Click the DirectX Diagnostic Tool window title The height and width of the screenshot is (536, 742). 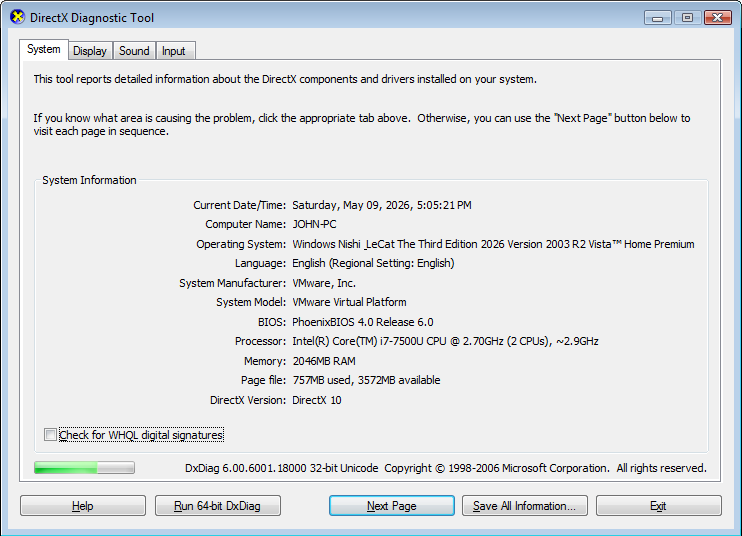tap(92, 18)
